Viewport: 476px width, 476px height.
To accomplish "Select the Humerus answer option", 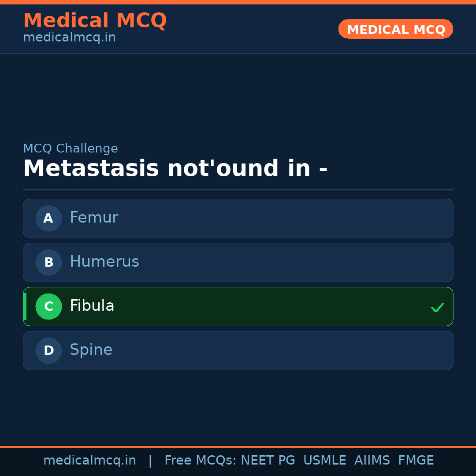I will click(x=238, y=262).
